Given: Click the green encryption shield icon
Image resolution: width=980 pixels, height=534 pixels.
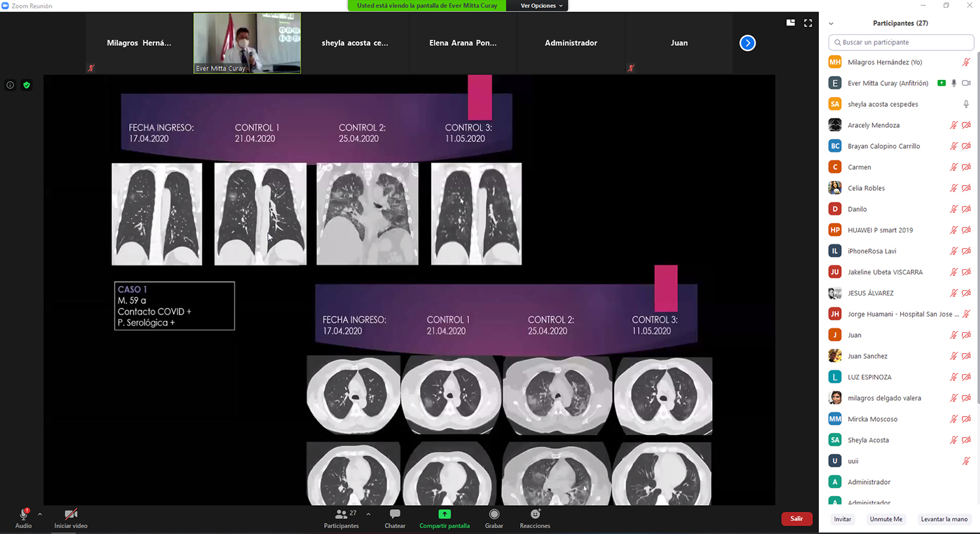Looking at the screenshot, I should coord(27,85).
